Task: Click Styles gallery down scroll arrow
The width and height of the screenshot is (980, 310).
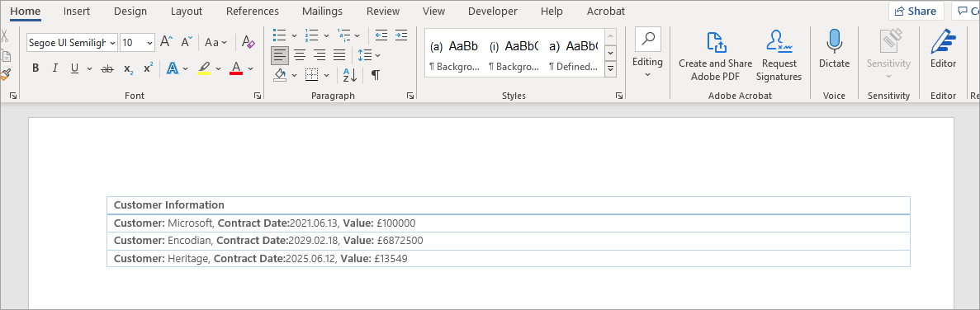Action: 611,53
